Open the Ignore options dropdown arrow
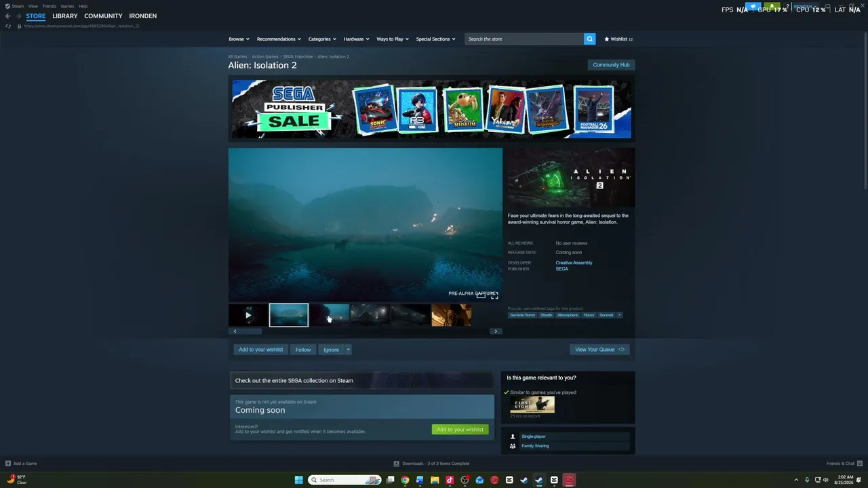868x488 pixels. click(348, 350)
